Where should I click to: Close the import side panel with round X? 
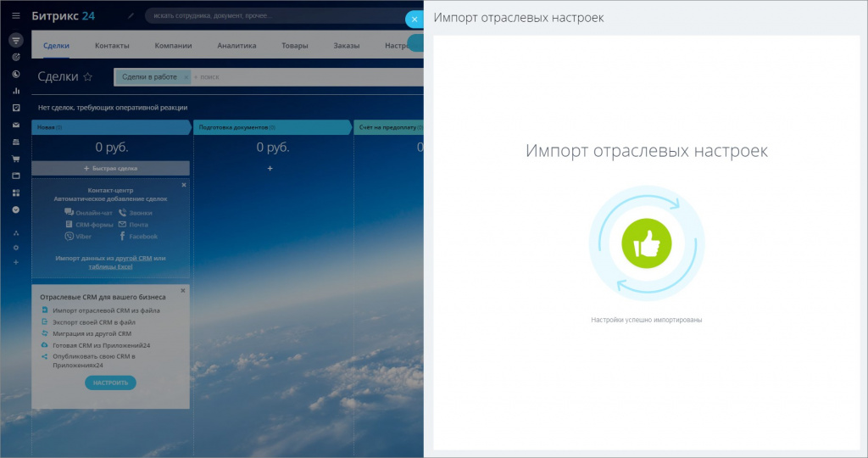click(414, 20)
